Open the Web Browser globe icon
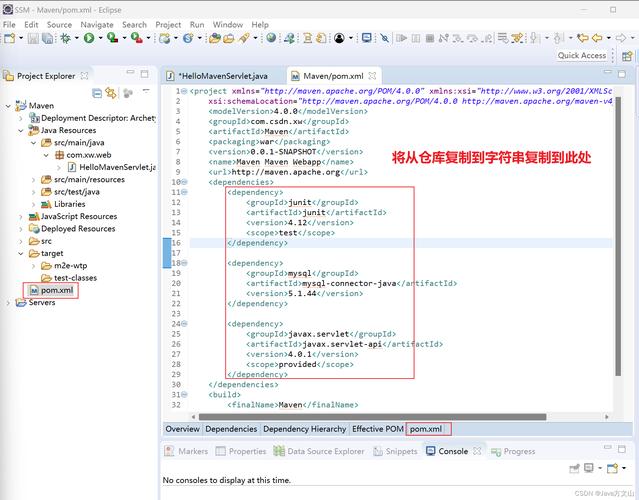This screenshot has height=500, width=639. coord(271,38)
